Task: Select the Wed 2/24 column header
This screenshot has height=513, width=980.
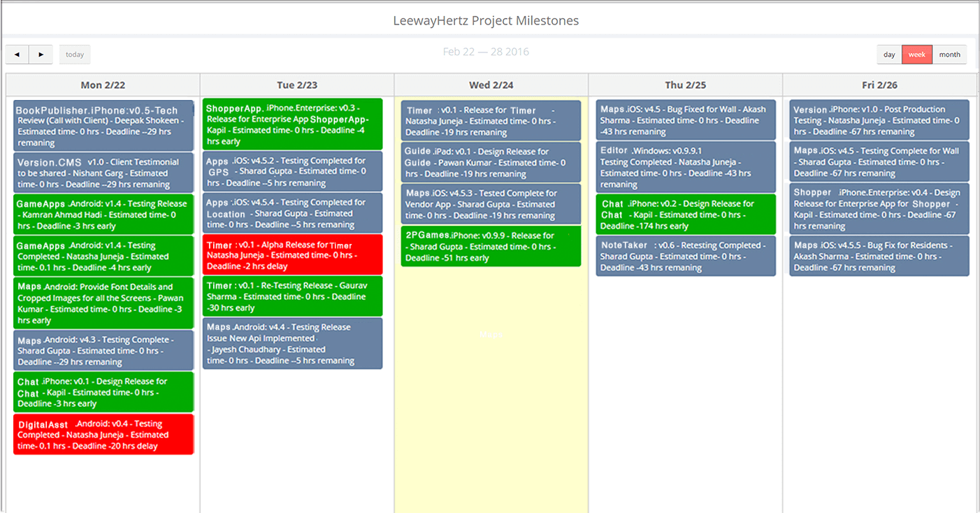Action: (491, 85)
